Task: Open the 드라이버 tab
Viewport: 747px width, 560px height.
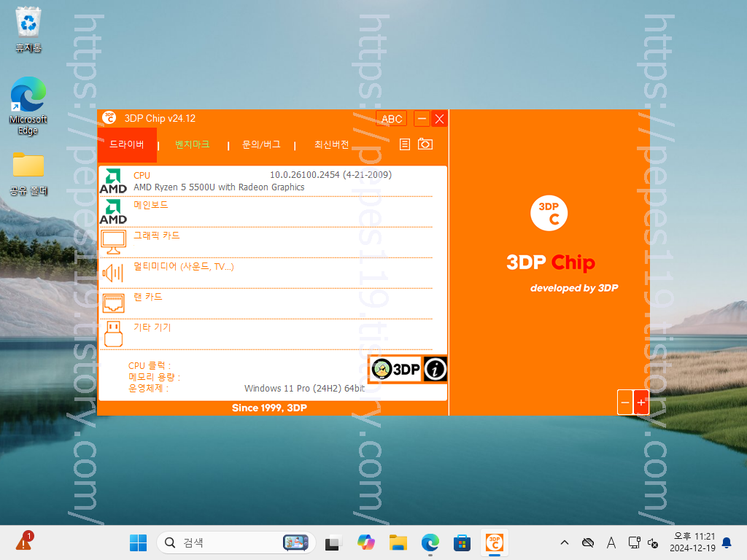Action: pos(127,145)
